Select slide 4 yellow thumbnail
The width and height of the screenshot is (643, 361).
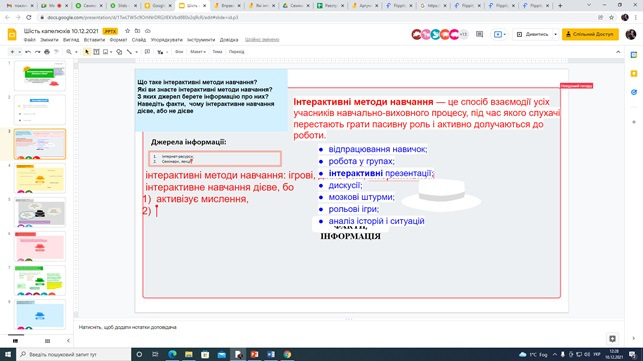click(40, 178)
